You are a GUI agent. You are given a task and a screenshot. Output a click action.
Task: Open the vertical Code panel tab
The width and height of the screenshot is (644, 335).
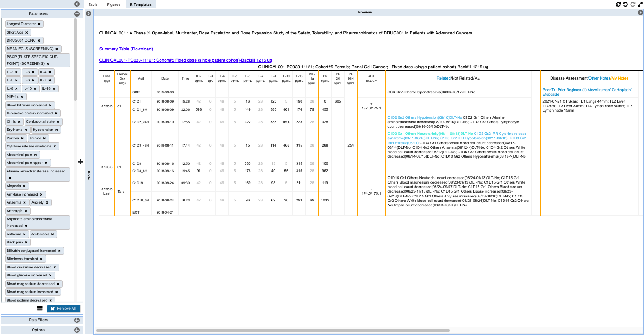pyautogui.click(x=88, y=175)
